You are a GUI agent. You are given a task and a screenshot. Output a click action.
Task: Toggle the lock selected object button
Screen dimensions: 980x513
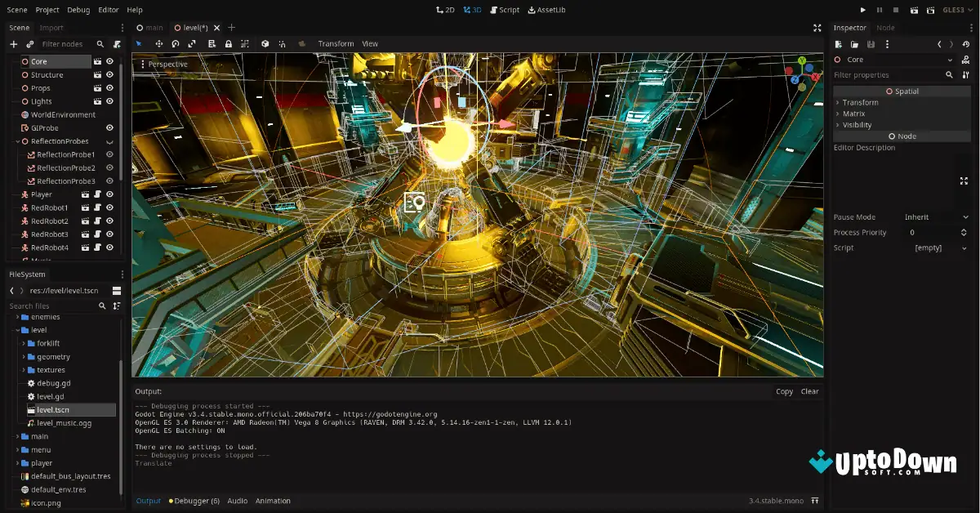(x=229, y=43)
